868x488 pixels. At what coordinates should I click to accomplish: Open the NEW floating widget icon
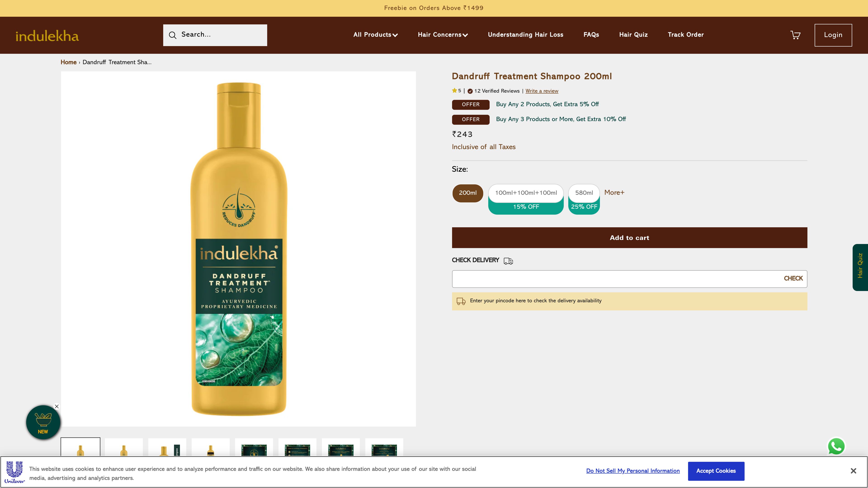43,422
